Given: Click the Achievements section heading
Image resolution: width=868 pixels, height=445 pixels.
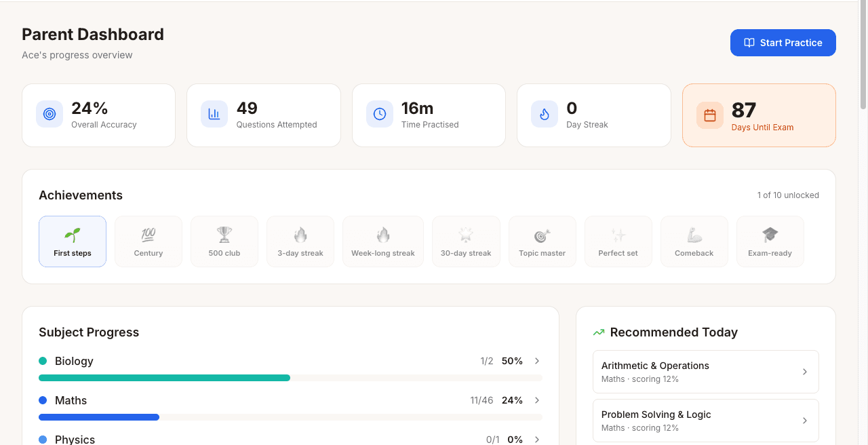Looking at the screenshot, I should [81, 195].
